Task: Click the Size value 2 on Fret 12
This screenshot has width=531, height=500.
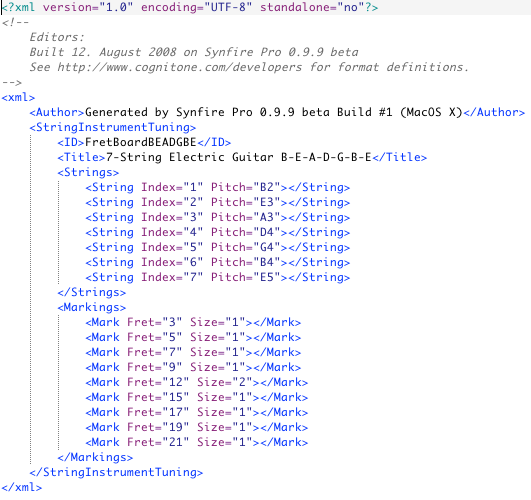Action: (242, 382)
